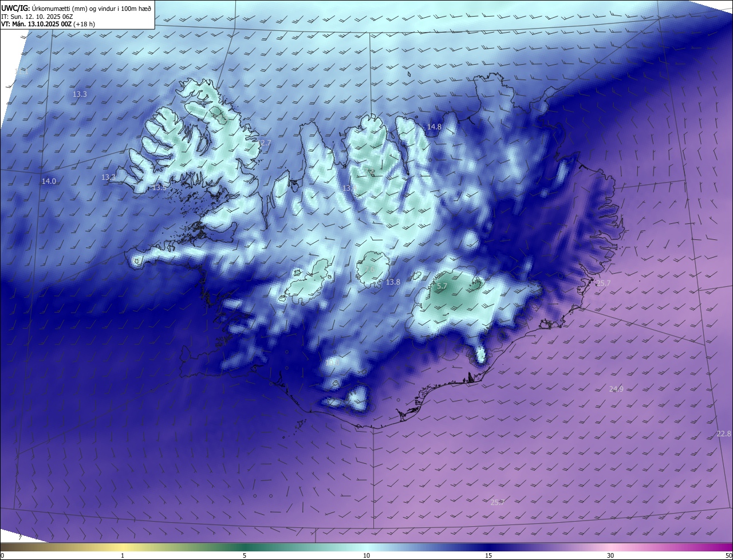Click the colorbar tick label 50
Image resolution: width=733 pixels, height=560 pixels.
[728, 555]
